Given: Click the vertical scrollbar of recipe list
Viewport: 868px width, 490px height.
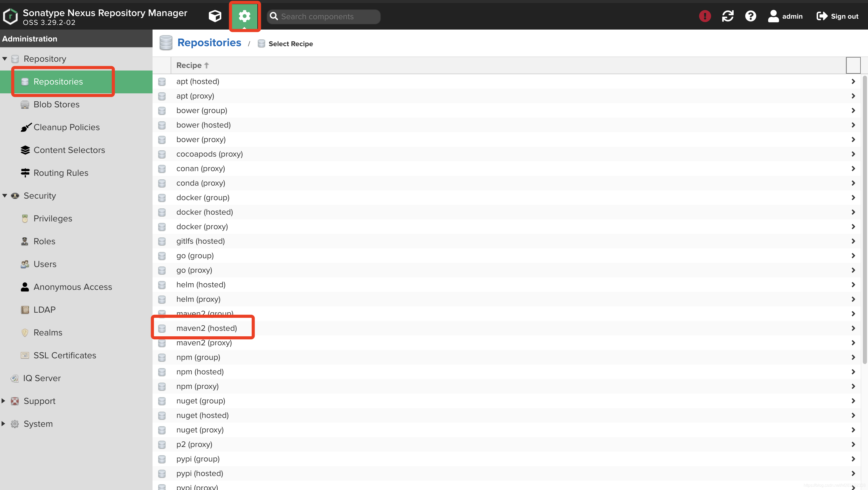Looking at the screenshot, I should (865, 220).
